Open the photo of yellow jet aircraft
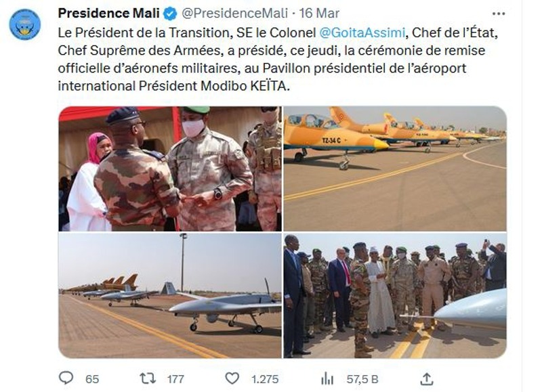 pyautogui.click(x=396, y=168)
